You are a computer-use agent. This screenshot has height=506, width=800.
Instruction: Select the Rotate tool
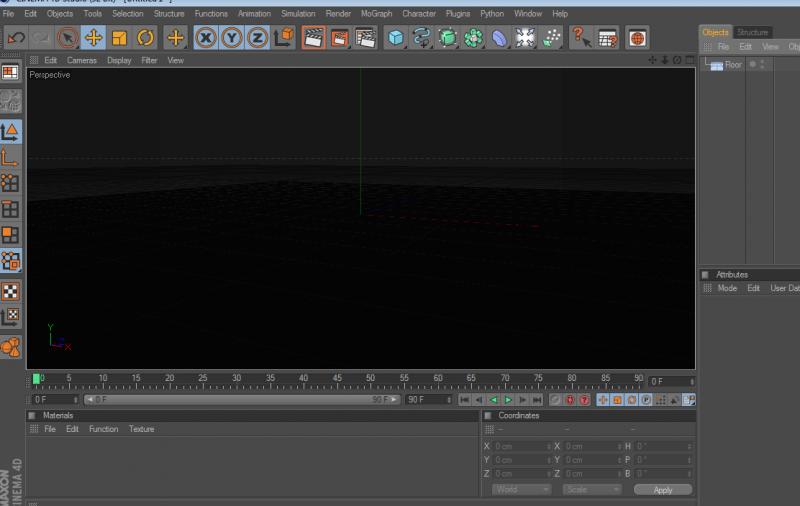coord(146,38)
